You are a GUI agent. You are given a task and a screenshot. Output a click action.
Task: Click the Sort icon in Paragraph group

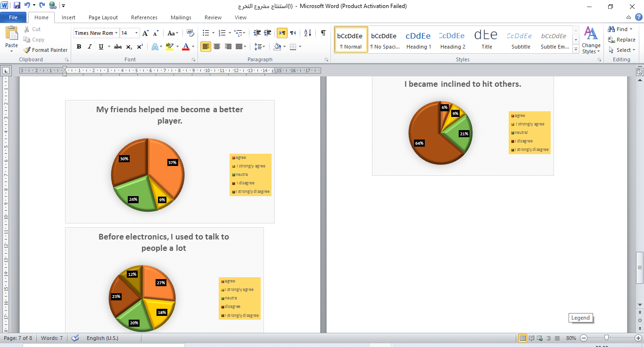click(x=307, y=33)
